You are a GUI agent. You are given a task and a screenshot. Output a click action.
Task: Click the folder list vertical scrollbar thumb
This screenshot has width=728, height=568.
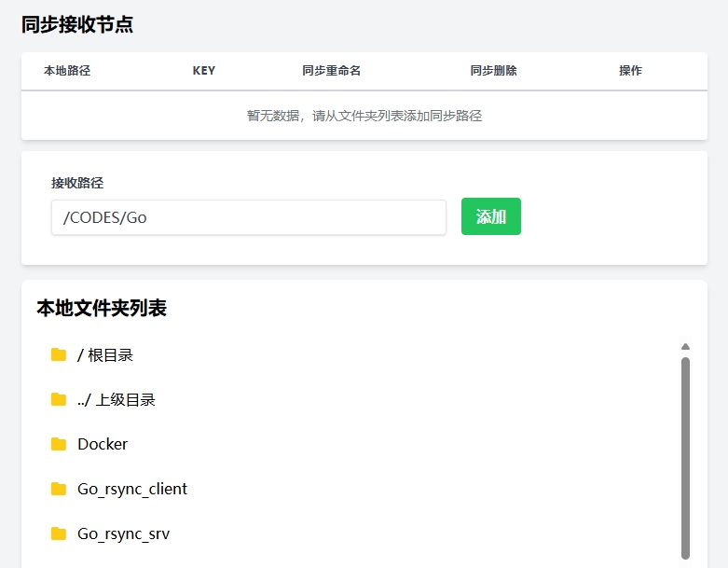pyautogui.click(x=686, y=457)
